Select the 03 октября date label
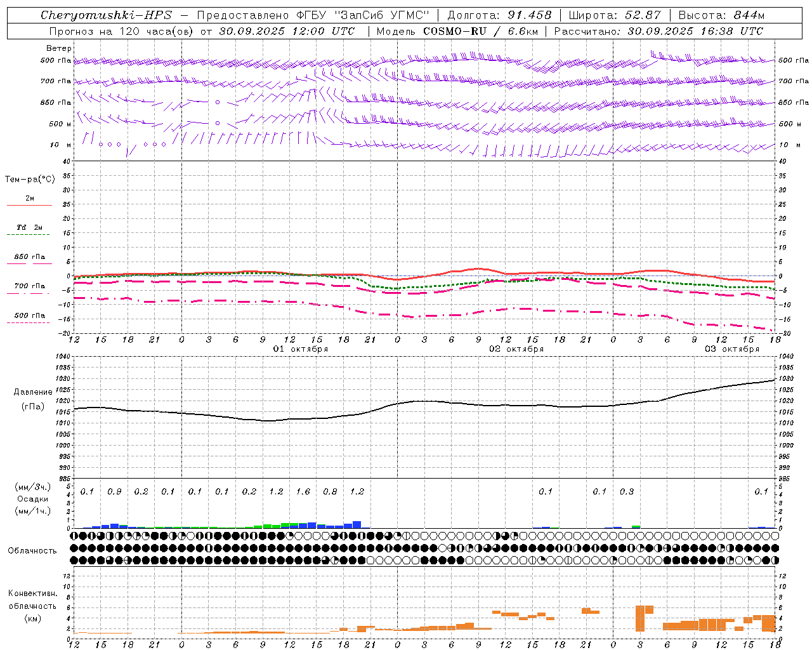The width and height of the screenshot is (812, 650). click(732, 349)
